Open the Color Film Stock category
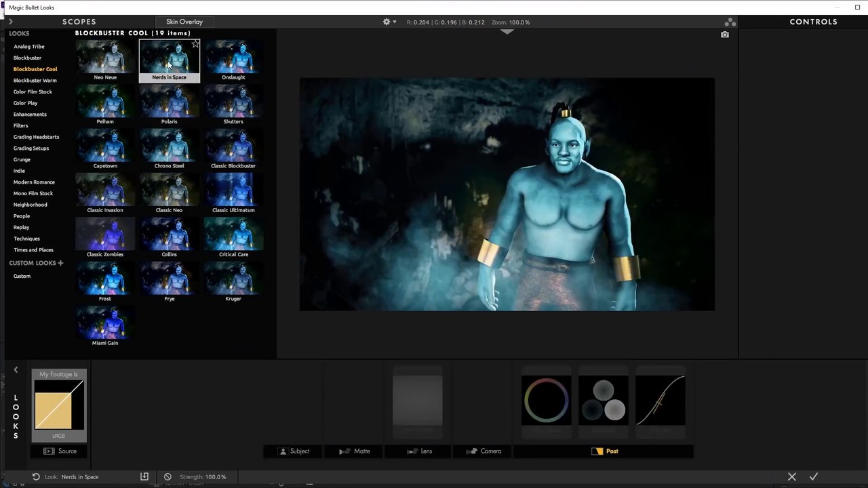This screenshot has height=488, width=868. coord(33,91)
